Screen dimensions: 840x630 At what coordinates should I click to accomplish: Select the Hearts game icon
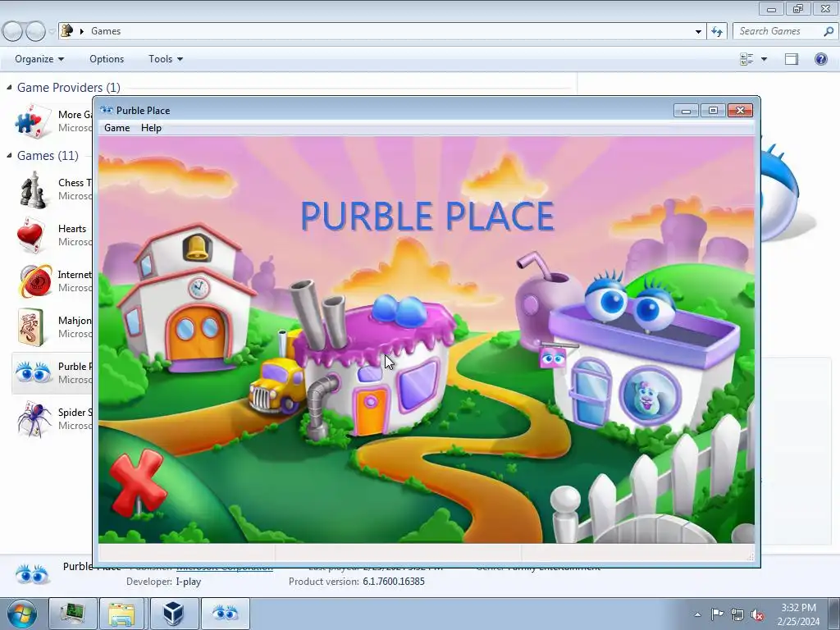point(30,235)
